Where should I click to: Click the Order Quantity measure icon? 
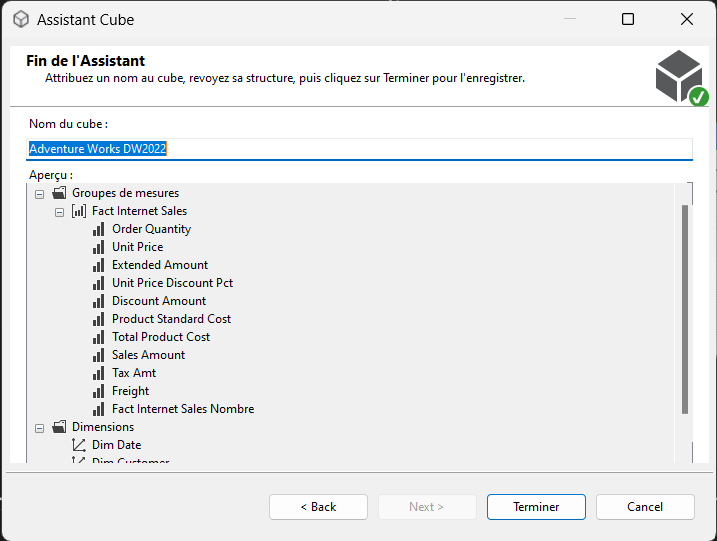click(98, 229)
